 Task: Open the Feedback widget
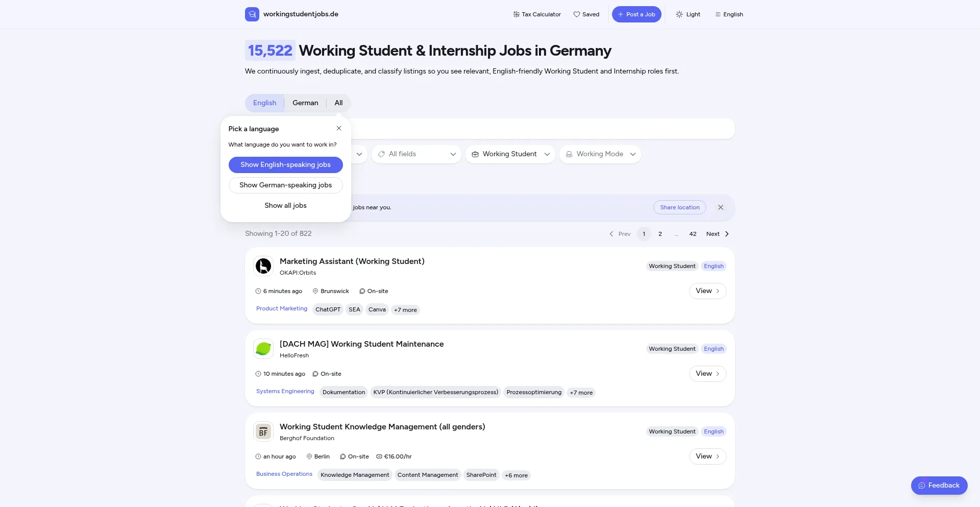(939, 486)
